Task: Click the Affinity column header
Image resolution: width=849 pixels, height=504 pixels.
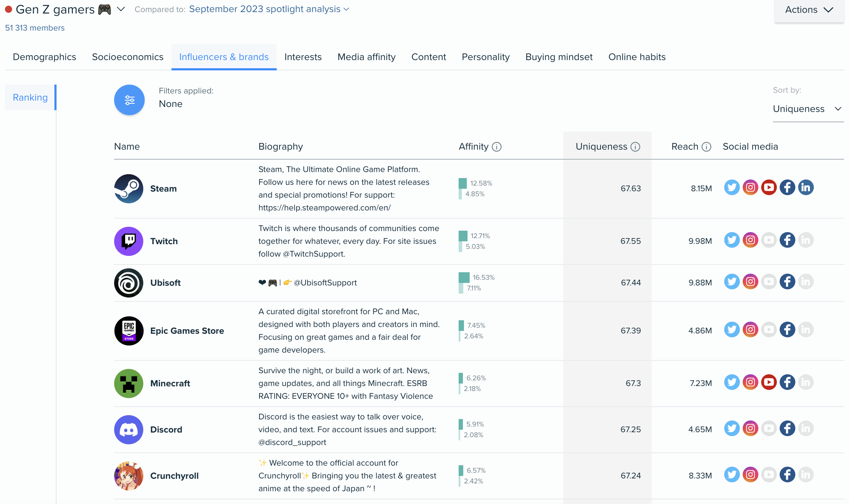Action: click(474, 146)
